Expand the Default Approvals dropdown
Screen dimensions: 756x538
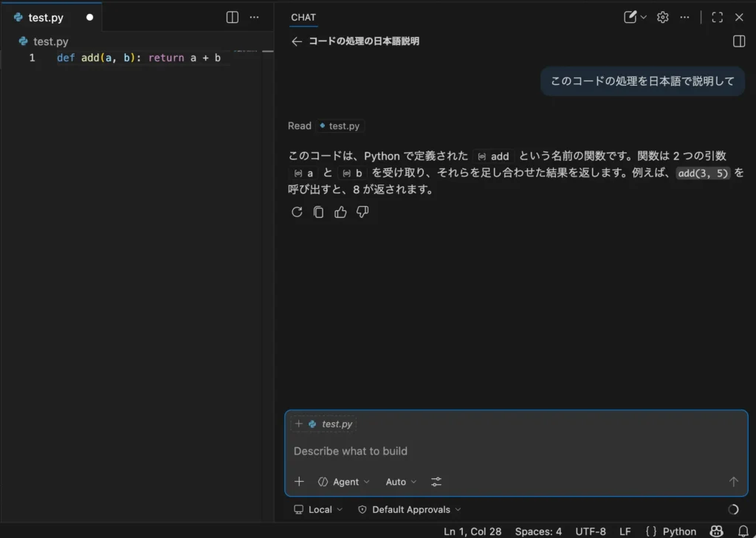410,510
